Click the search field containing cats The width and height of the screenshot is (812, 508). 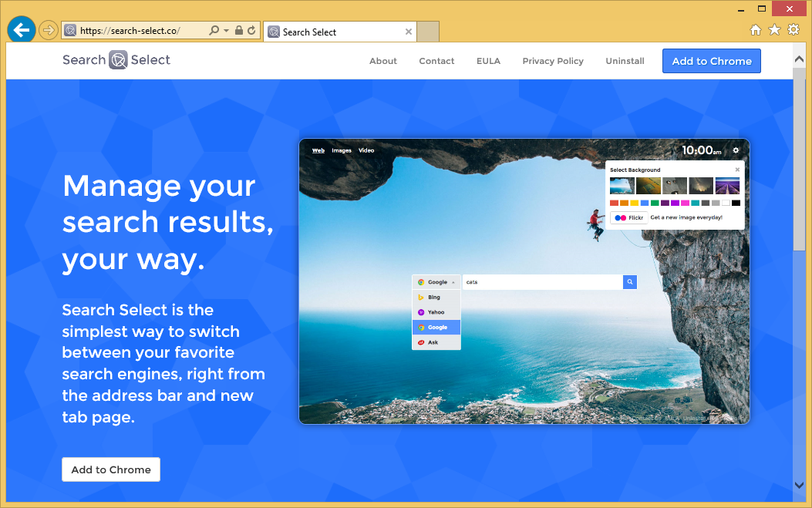point(543,282)
